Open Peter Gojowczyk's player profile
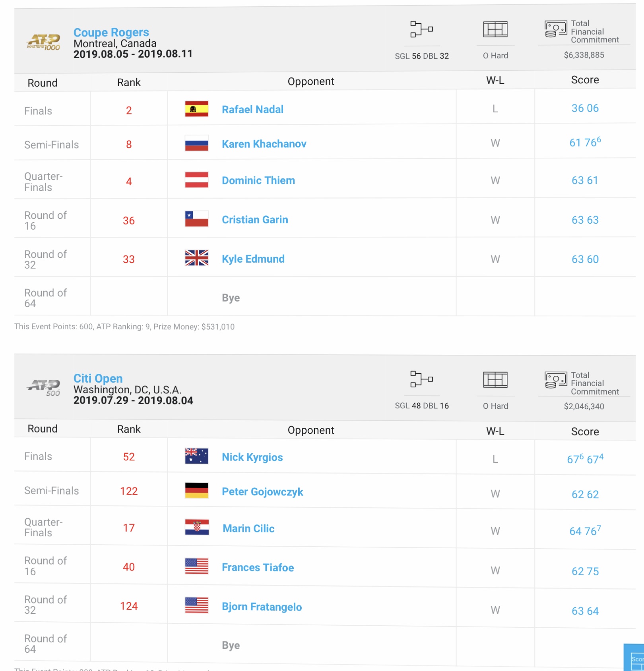The image size is (644, 671). 262,492
